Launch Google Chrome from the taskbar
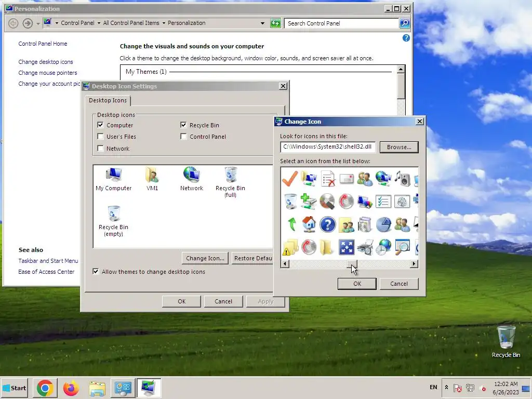 45,388
